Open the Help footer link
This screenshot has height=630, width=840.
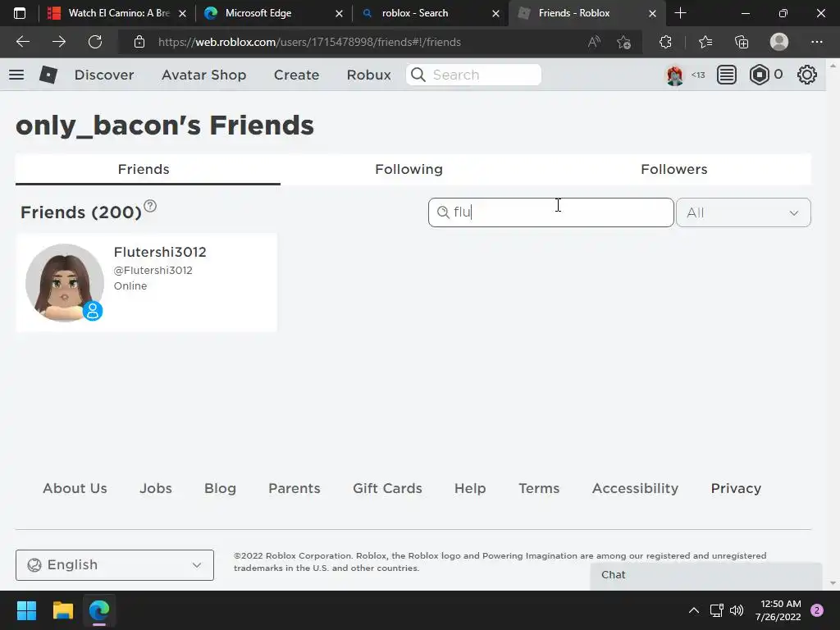click(470, 488)
